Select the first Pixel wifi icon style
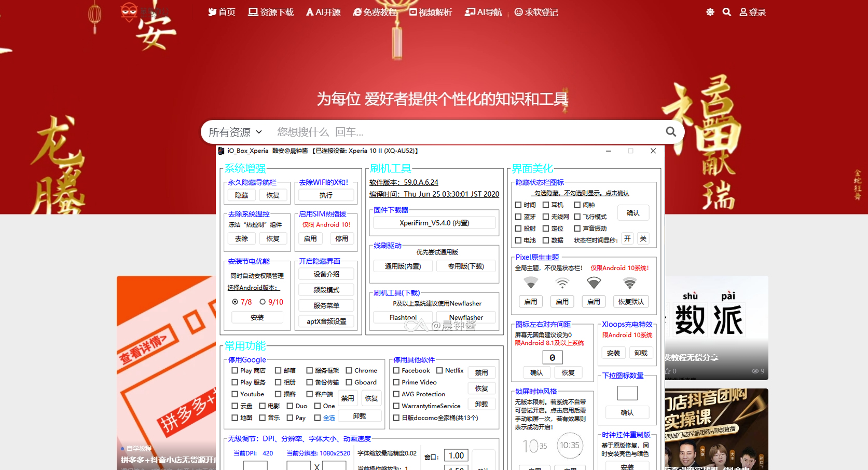The width and height of the screenshot is (868, 470). point(530,283)
